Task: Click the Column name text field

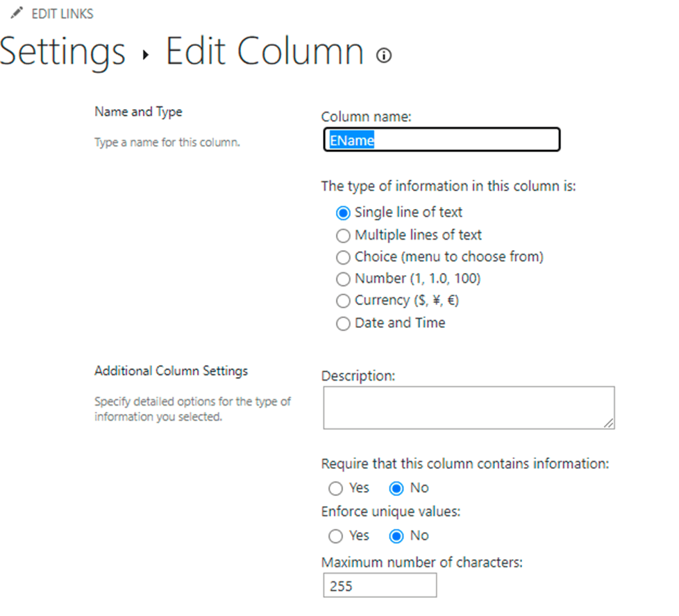Action: [442, 140]
